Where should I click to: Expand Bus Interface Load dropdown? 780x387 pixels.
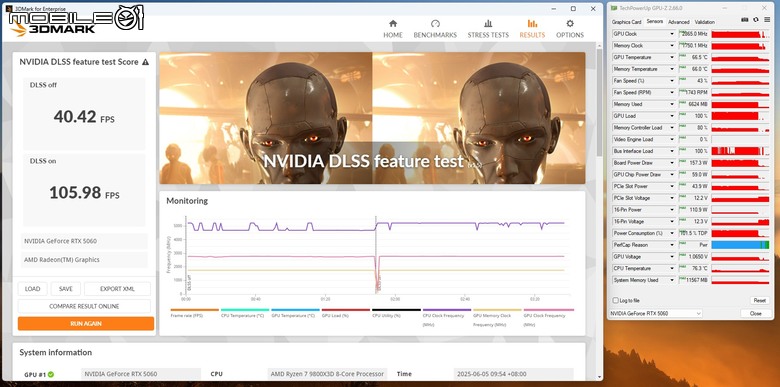pos(673,151)
